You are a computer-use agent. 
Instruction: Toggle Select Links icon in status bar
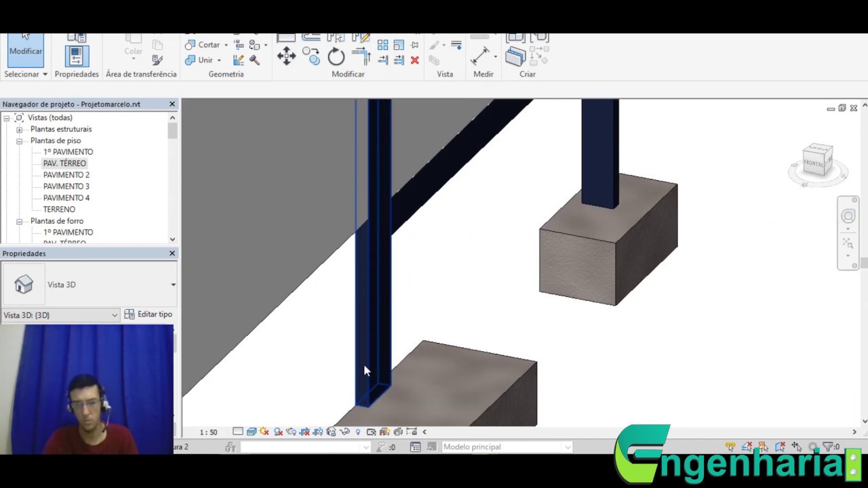(730, 447)
